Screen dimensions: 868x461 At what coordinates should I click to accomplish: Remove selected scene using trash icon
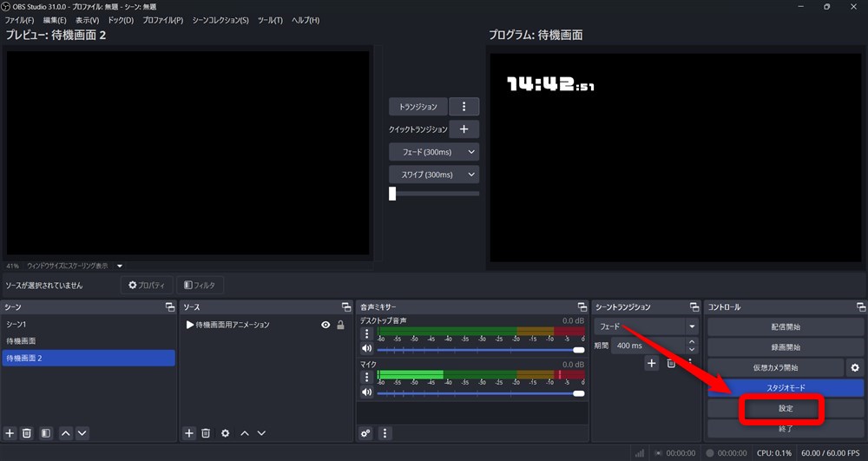[x=27, y=432]
